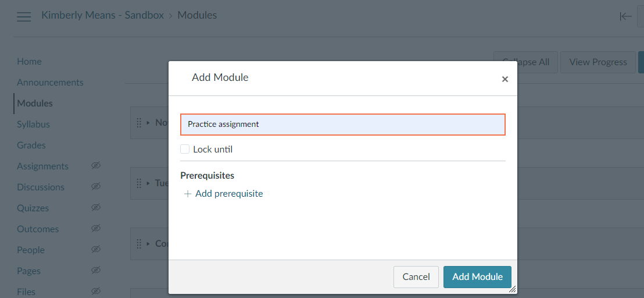Click the collapse sidebar arrow icon
The height and width of the screenshot is (298, 644).
[625, 16]
